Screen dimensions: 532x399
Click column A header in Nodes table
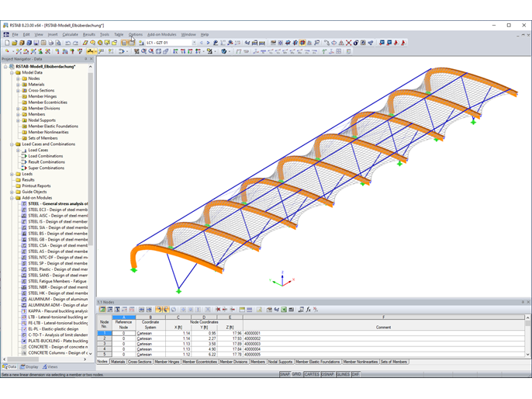point(124,317)
